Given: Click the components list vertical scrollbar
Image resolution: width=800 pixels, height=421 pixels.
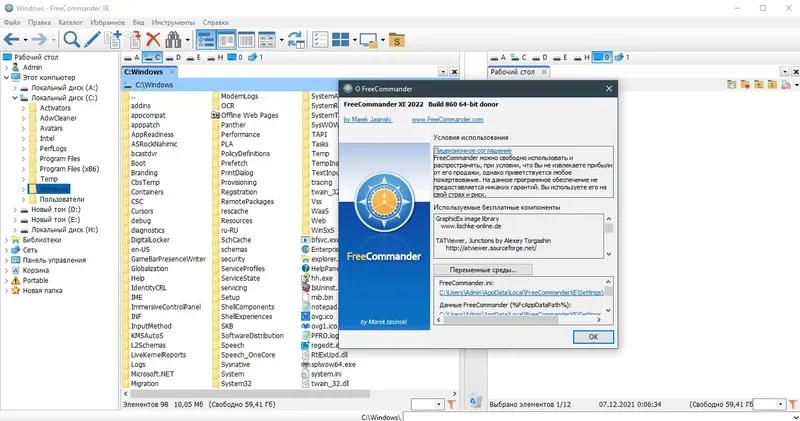Looking at the screenshot, I should click(x=608, y=236).
